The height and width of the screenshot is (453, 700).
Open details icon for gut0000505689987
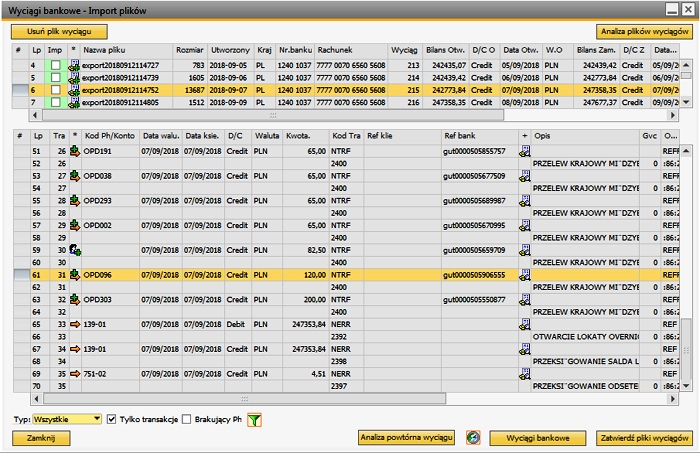click(x=525, y=201)
